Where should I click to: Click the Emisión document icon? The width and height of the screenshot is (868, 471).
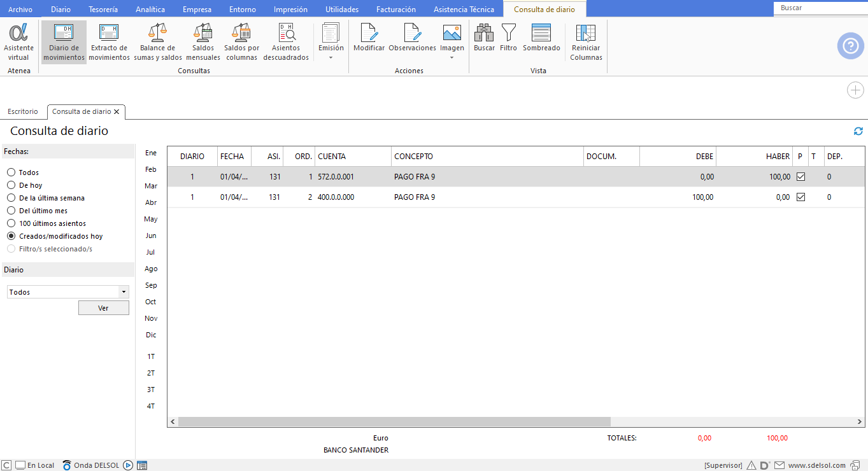331,32
